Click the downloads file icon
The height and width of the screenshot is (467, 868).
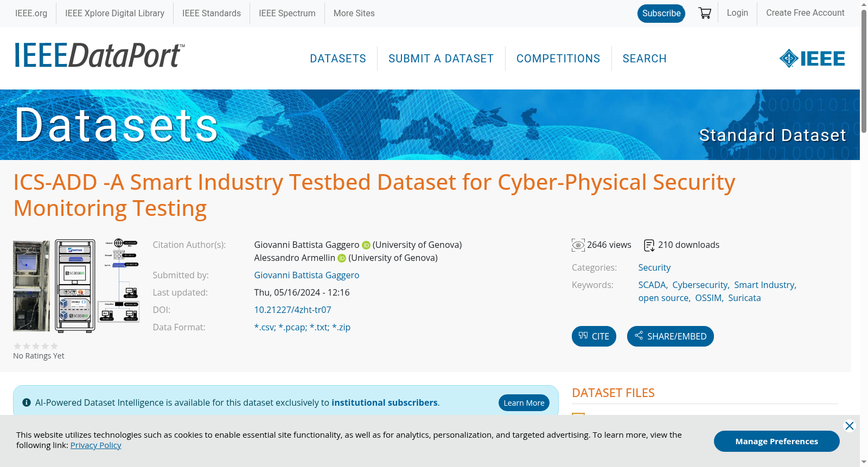tap(649, 245)
